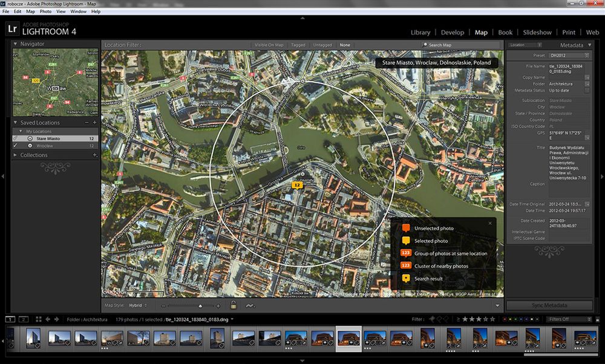Click the Wroclaw location target icon

[x=30, y=146]
